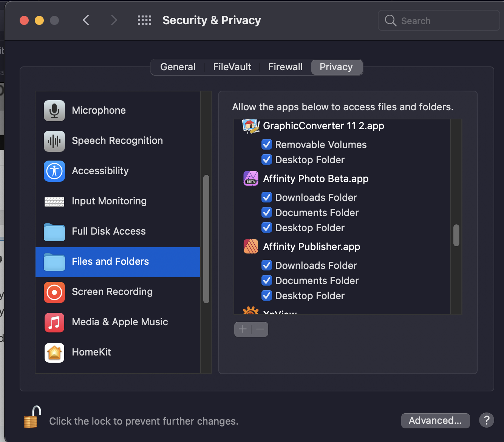Click the Affinity Photo Beta app icon
The image size is (504, 442).
point(251,178)
